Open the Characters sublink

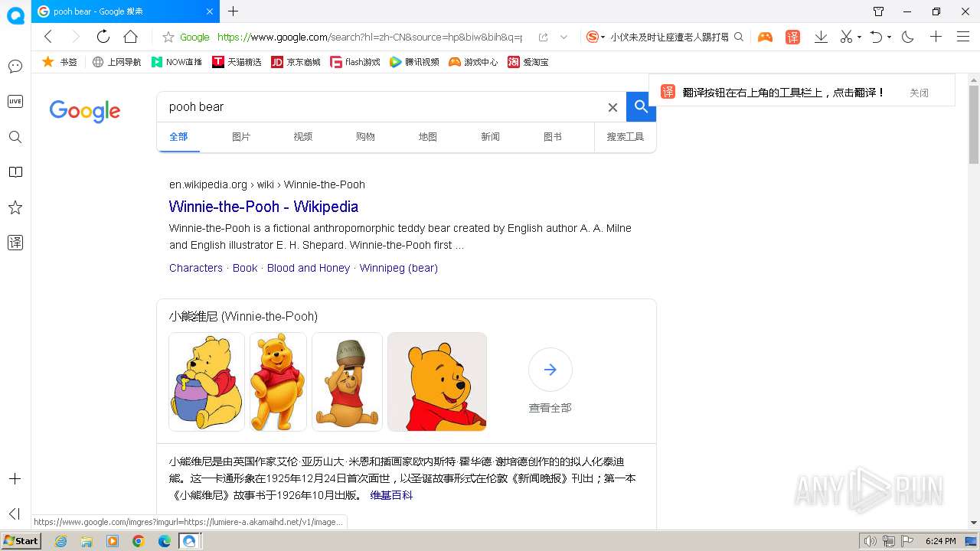[196, 268]
